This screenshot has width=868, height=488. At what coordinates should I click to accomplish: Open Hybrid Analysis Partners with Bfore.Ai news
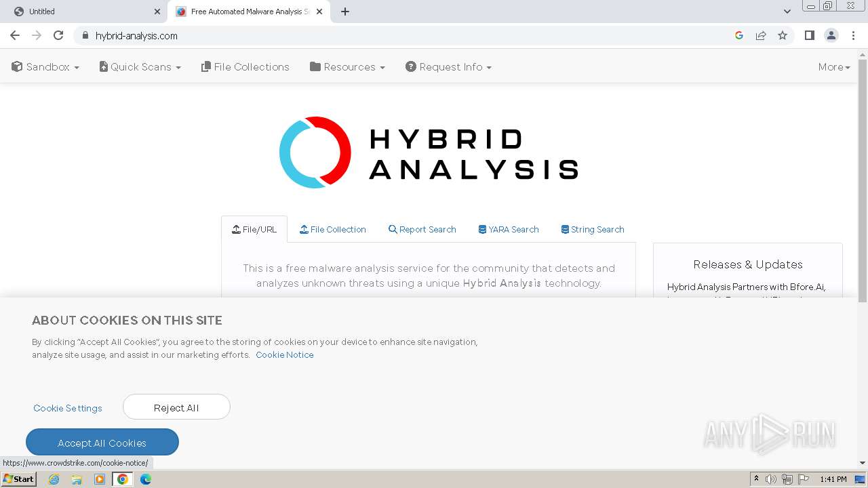(x=747, y=287)
